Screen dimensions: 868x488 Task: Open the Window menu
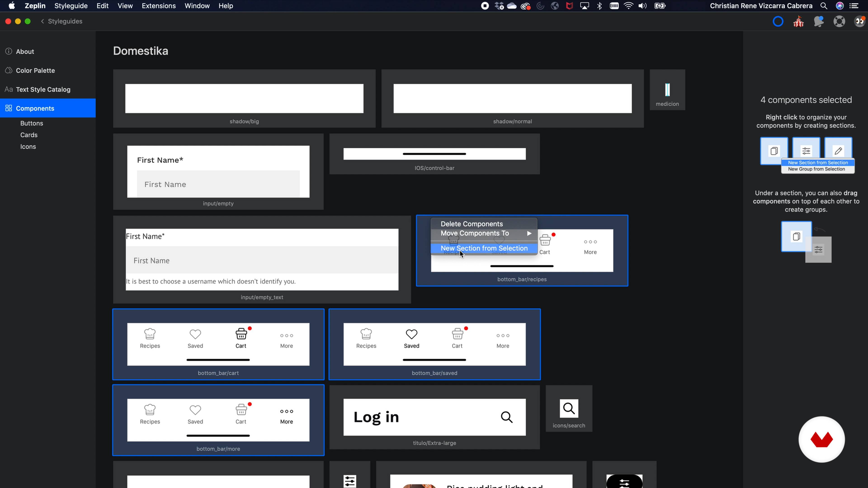coord(197,6)
